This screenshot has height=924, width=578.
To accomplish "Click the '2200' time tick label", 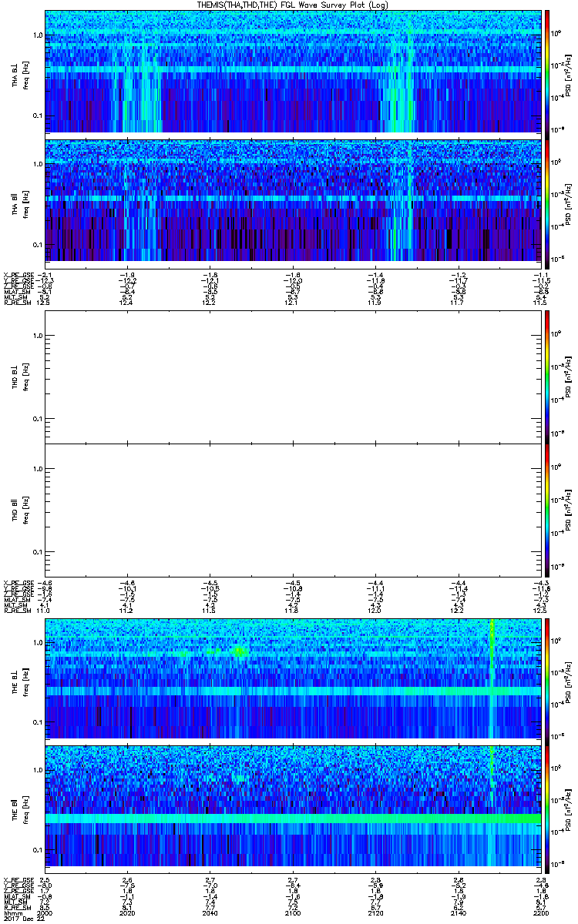I will pyautogui.click(x=541, y=914).
